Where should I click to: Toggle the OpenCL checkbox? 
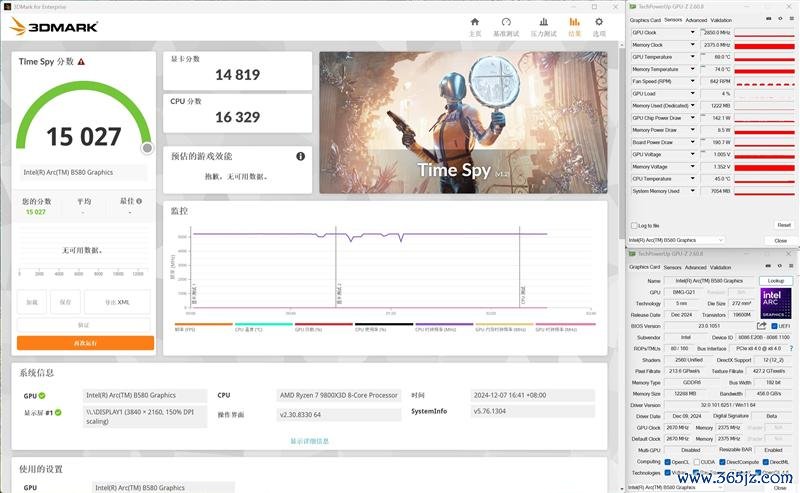pyautogui.click(x=667, y=462)
